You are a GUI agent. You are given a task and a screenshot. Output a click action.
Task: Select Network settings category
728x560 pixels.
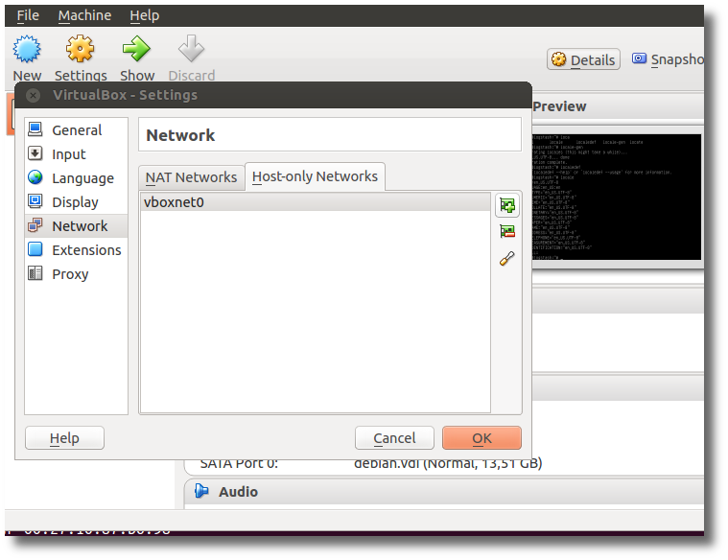coord(76,226)
